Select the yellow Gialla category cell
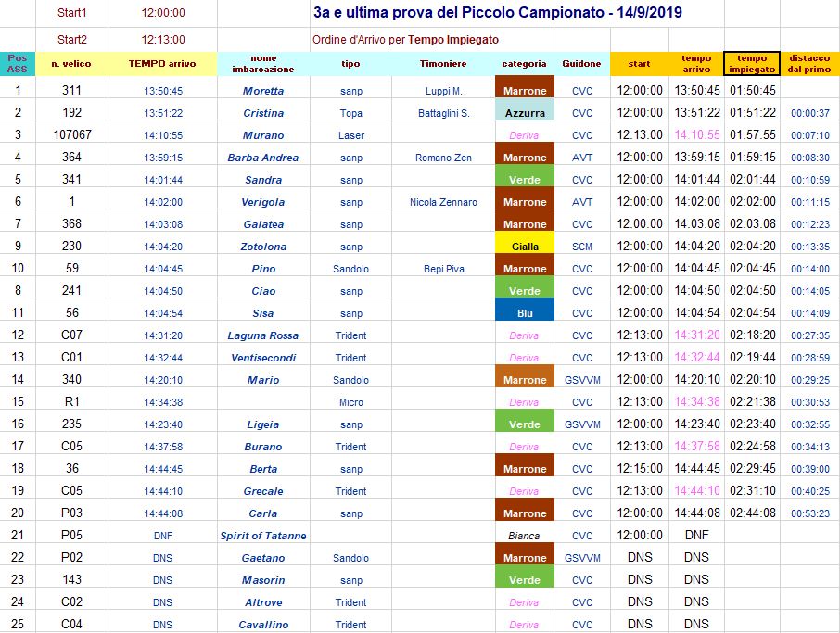 click(x=525, y=247)
